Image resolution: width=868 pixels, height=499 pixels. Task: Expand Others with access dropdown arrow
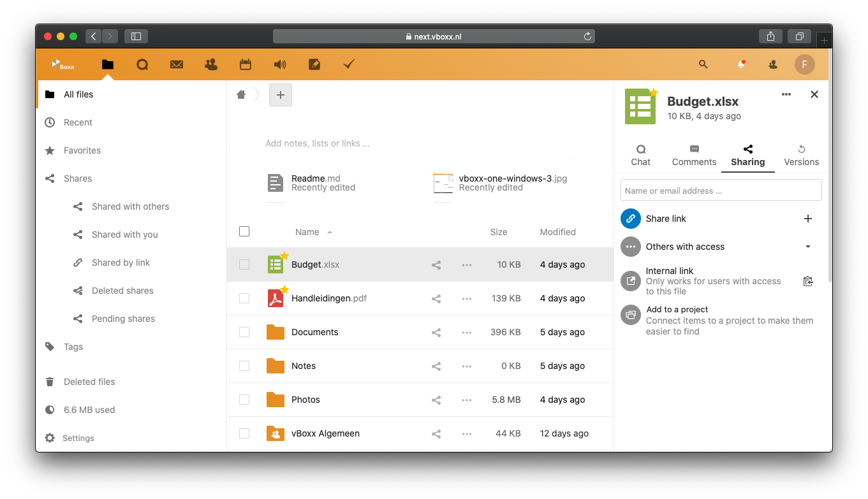[808, 247]
